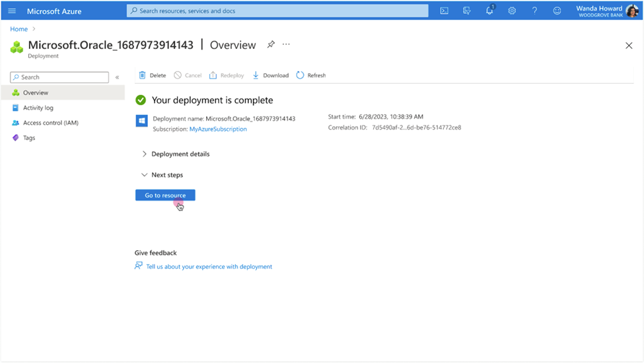Open more options ellipsis next to Overview
Screen dimensions: 644x363
[x=286, y=44]
